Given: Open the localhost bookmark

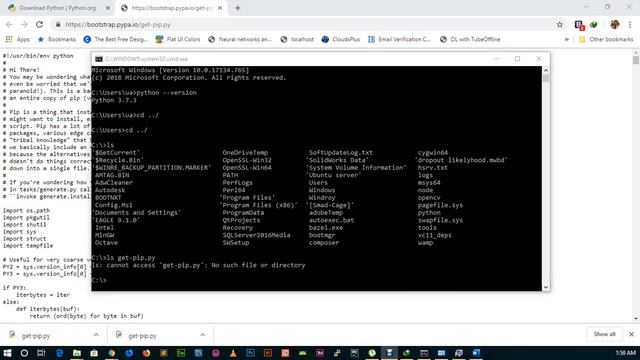Looking at the screenshot, I should 297,39.
